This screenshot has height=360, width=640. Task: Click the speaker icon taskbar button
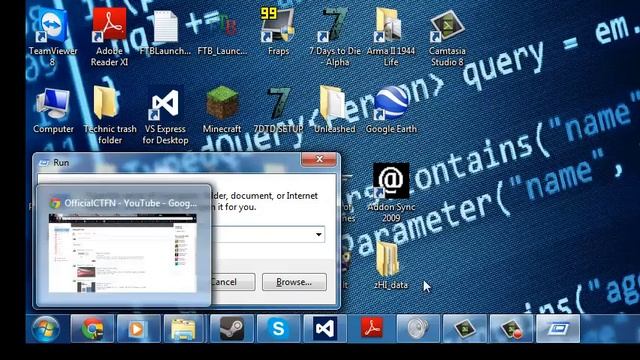tap(418, 329)
